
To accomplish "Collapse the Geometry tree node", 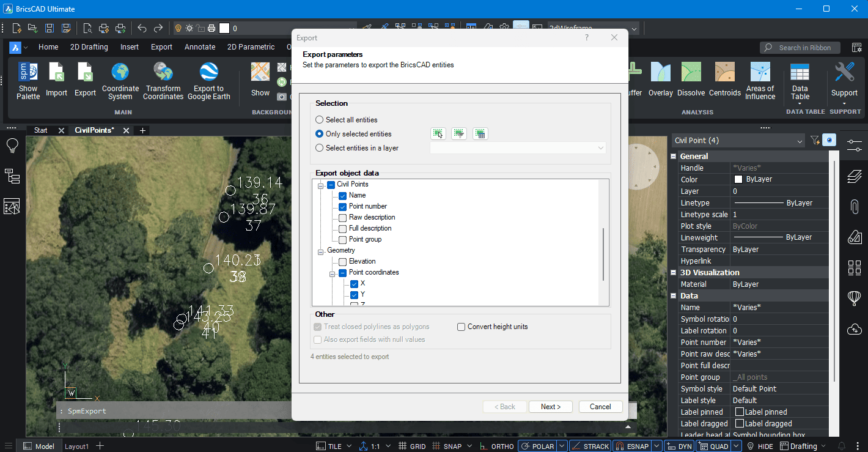I will (x=320, y=251).
